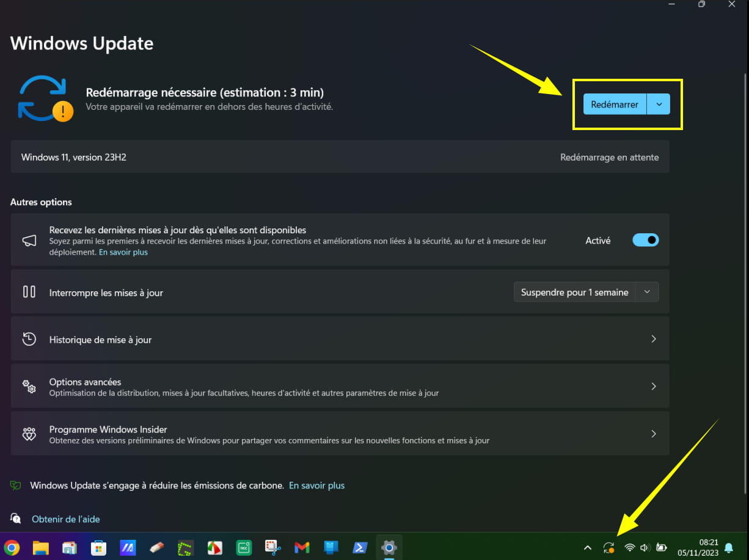The width and height of the screenshot is (749, 560).
Task: Toggle the latest updates switch marked Activé
Action: pos(646,241)
